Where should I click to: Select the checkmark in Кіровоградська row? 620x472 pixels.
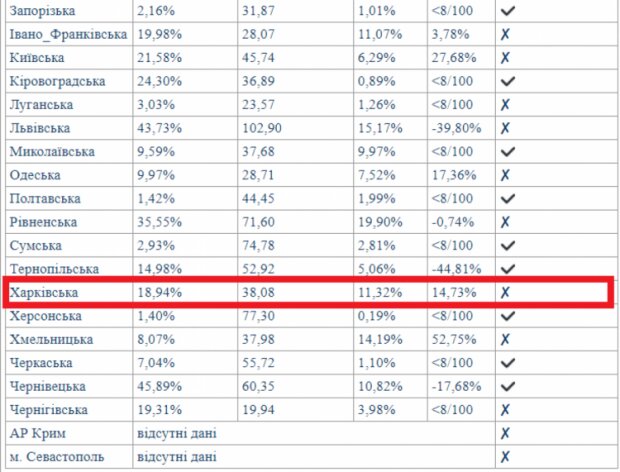tap(508, 81)
